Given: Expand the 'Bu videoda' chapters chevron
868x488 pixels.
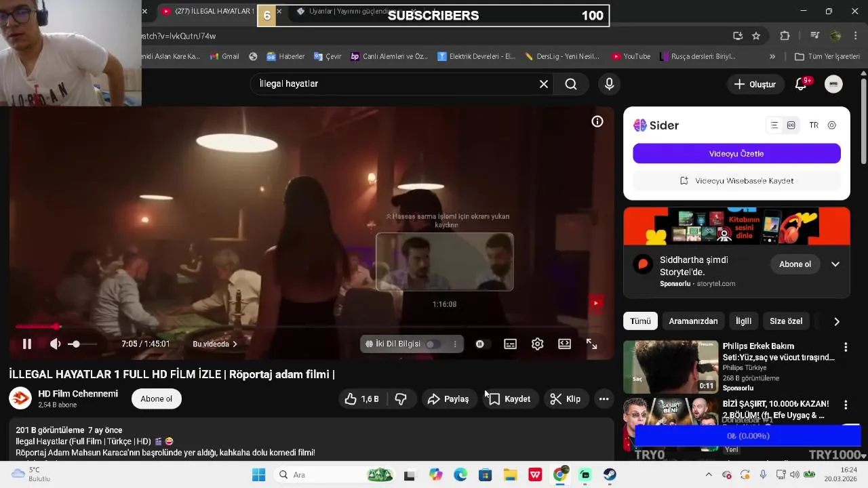Looking at the screenshot, I should click(235, 344).
